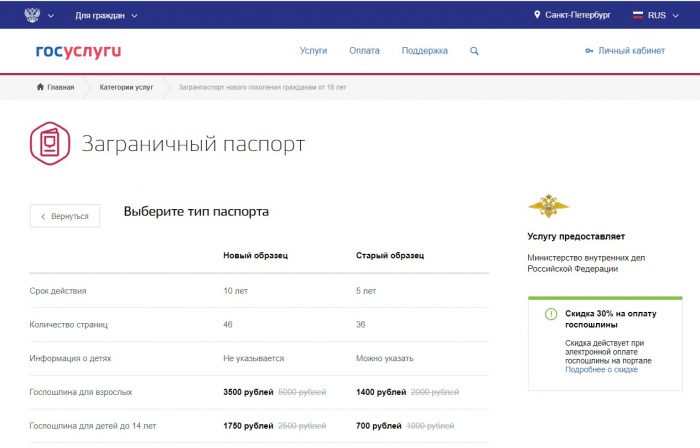This screenshot has height=448, width=700.
Task: Open the Поддержка menu item
Action: (x=425, y=50)
